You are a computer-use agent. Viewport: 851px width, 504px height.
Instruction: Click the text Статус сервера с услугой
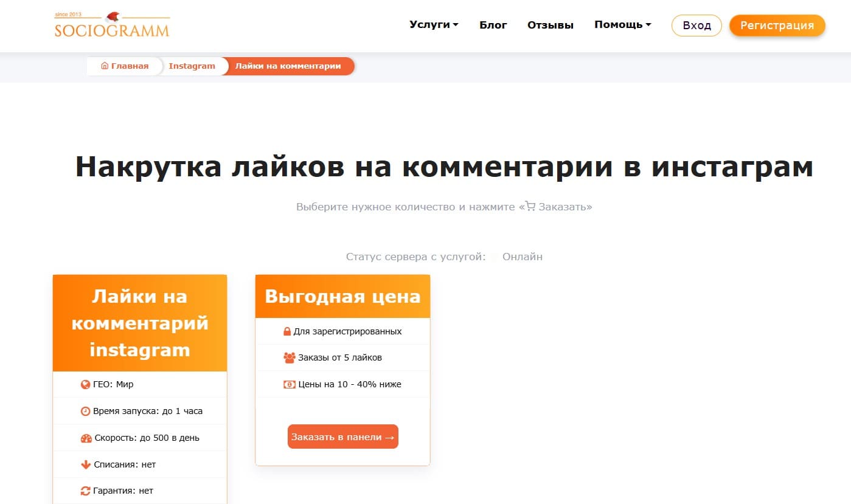point(416,257)
